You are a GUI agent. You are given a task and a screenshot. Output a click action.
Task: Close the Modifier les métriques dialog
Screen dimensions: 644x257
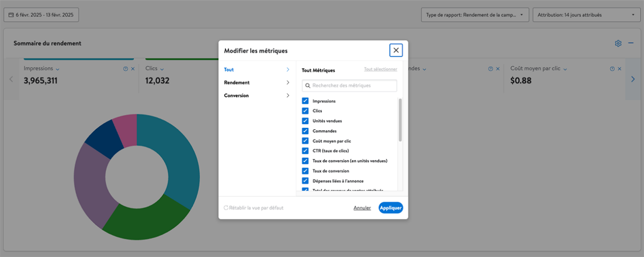pos(396,50)
